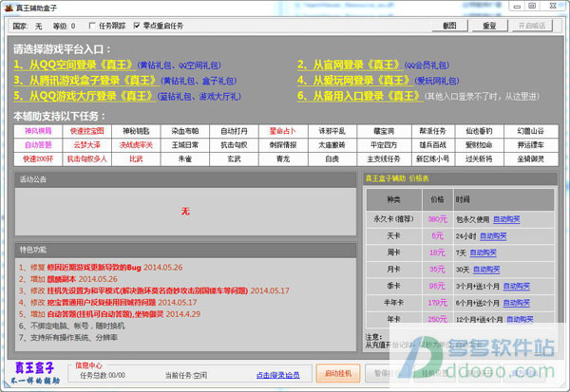The image size is (570, 392).
Task: Open link 4 从爱玩网登录《真王》
Action: [354, 81]
